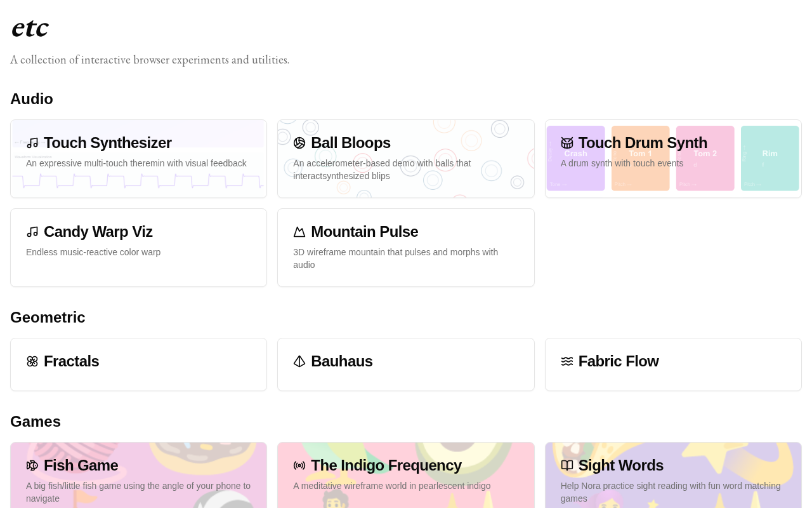Click the open book icon beside Sight Words
Image resolution: width=812 pixels, height=508 pixels.
[x=567, y=465]
